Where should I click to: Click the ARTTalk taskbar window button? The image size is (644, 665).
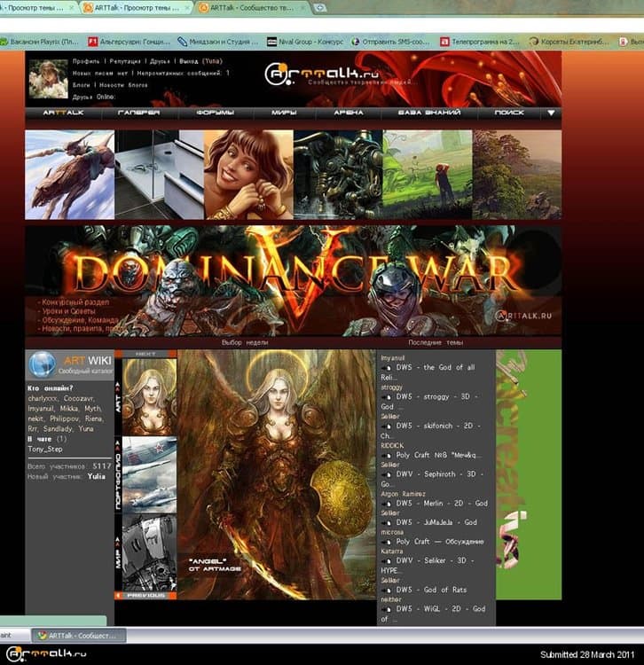click(79, 636)
